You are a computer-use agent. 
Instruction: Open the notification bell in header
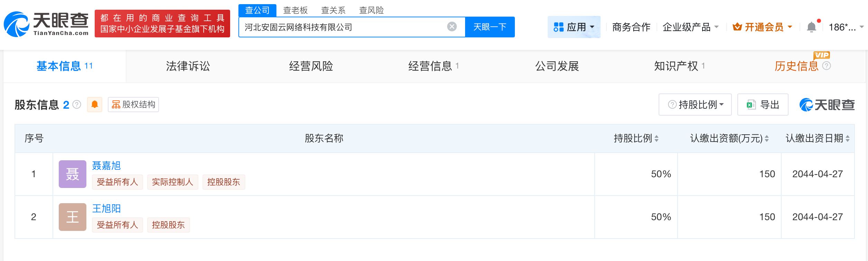(811, 27)
